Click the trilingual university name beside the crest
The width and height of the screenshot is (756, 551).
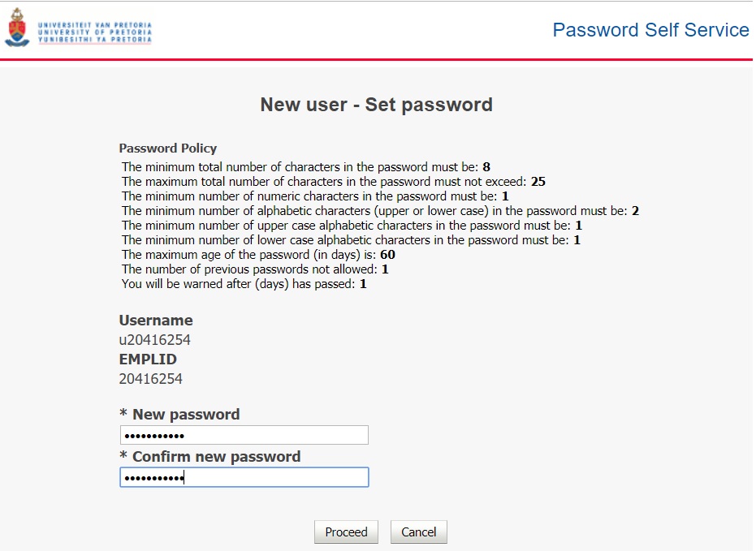94,32
